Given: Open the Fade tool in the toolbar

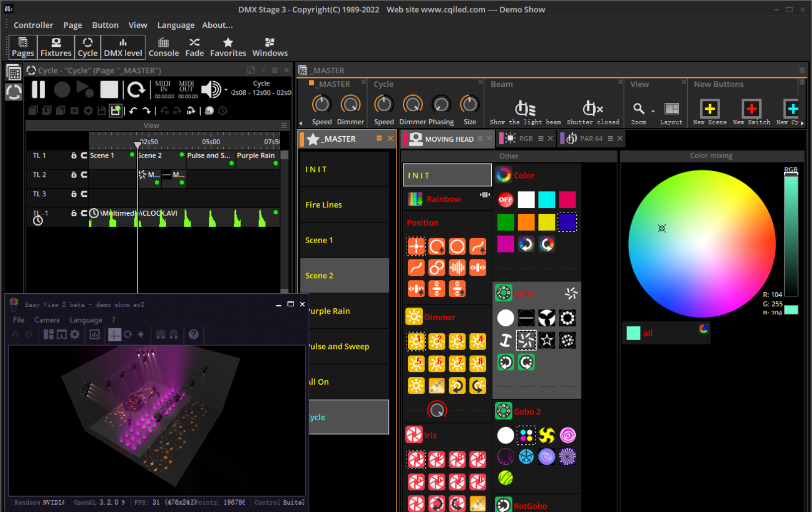Looking at the screenshot, I should click(x=194, y=47).
